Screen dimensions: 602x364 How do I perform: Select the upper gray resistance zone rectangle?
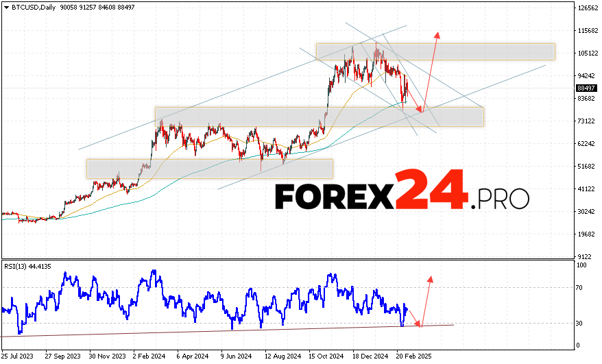[435, 52]
